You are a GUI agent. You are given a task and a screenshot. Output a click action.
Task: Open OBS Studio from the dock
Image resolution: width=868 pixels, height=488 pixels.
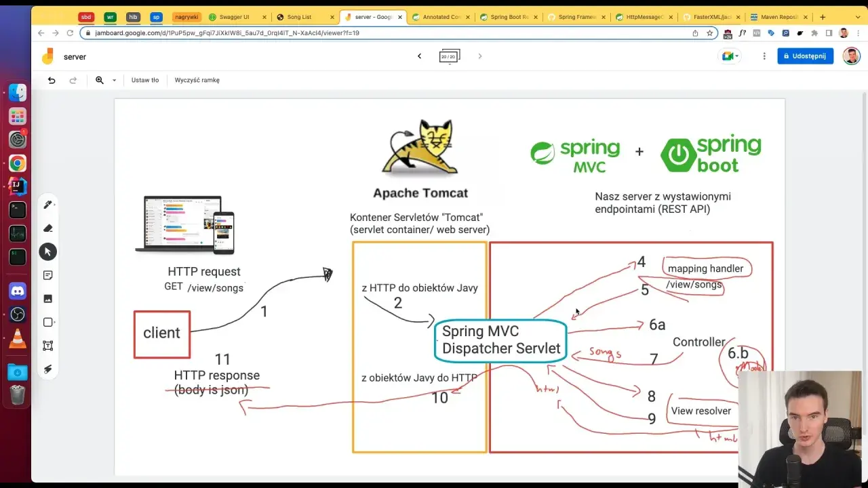[x=18, y=314]
